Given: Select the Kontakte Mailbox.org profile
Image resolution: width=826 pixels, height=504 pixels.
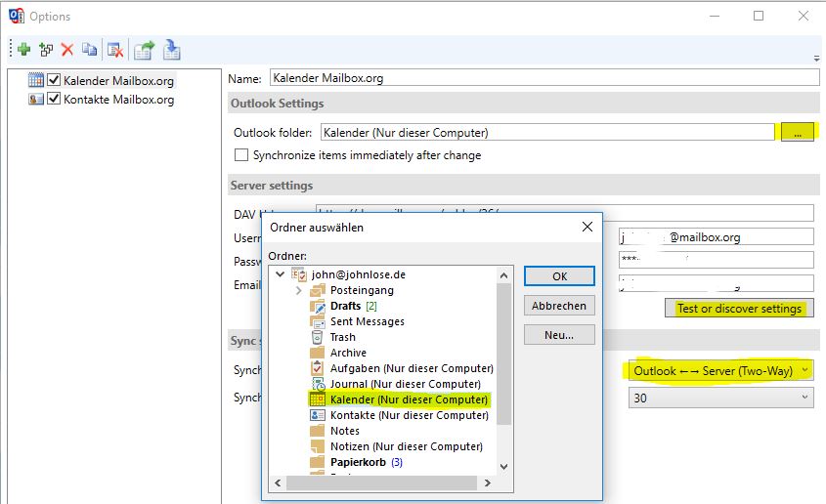Looking at the screenshot, I should 118,100.
